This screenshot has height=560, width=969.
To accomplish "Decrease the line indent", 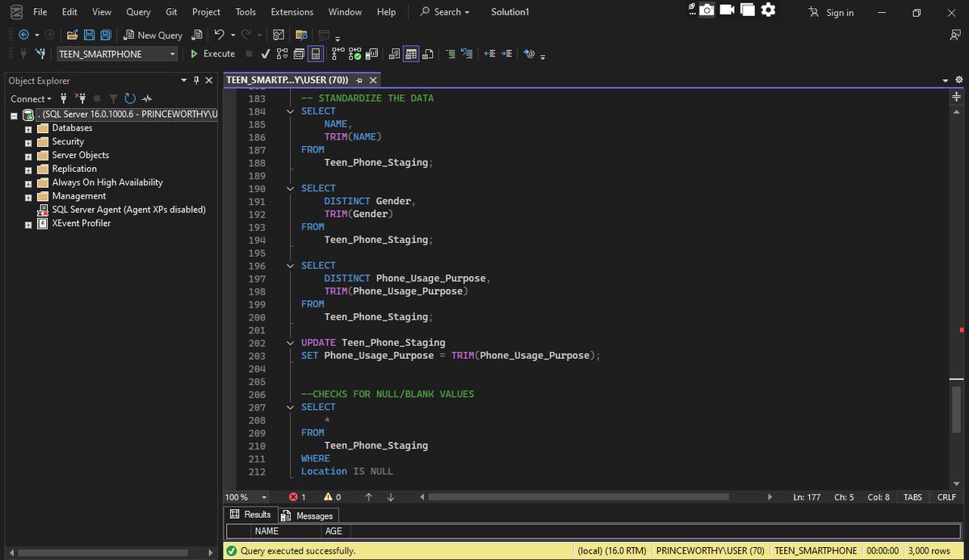I will 489,54.
